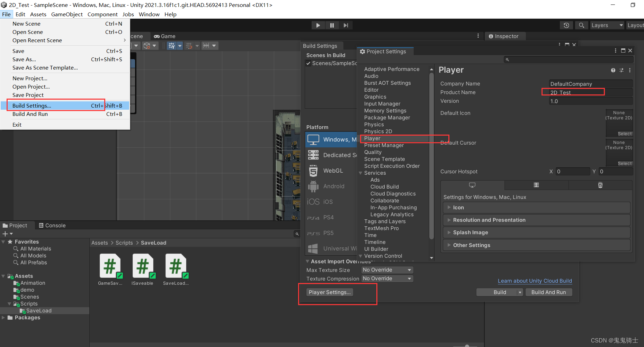This screenshot has height=347, width=644.
Task: Open the Undo History icon
Action: pos(566,25)
